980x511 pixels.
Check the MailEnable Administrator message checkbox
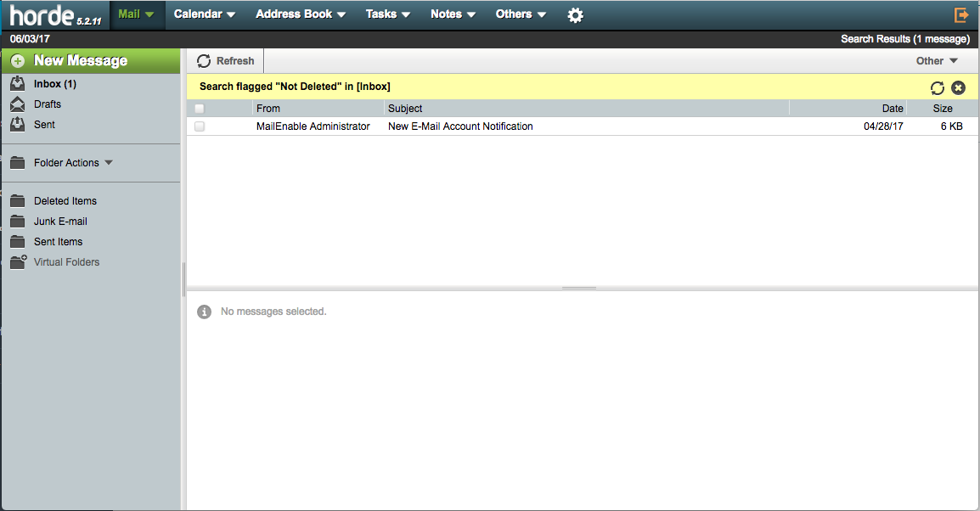200,126
